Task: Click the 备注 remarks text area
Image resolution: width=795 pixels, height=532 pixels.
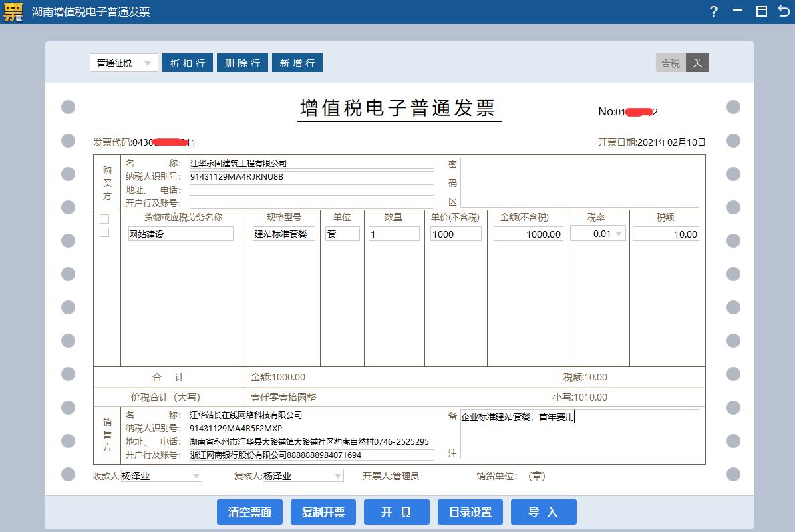Action: coord(579,435)
